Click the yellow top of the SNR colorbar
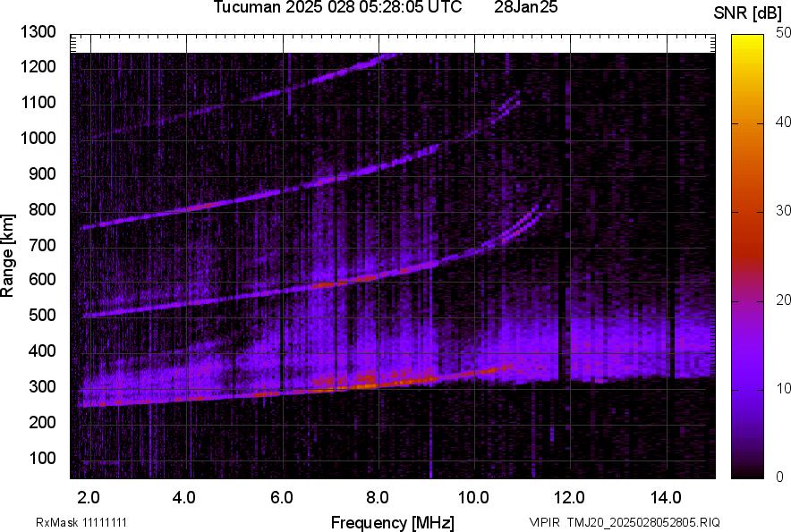 [748, 41]
